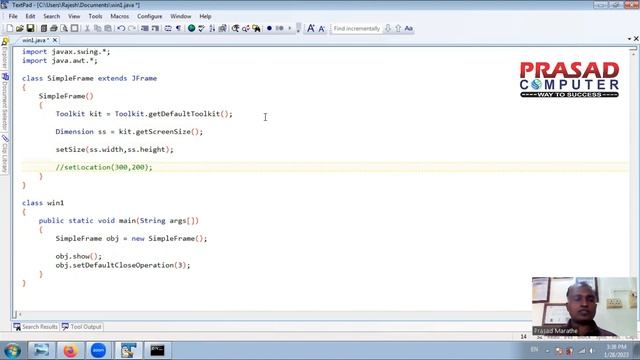Increase font size with large A icon

coord(311,29)
